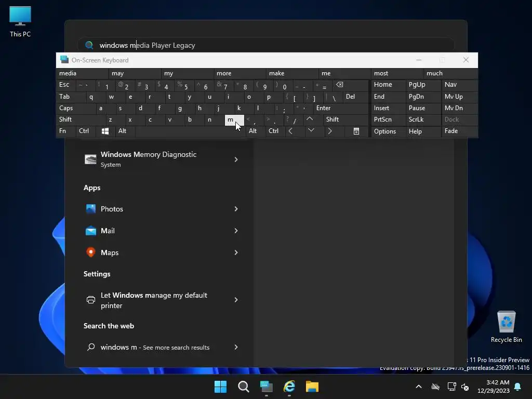The height and width of the screenshot is (399, 532).
Task: Tap the Windows logo key on On-Screen Keyboard
Action: tap(105, 131)
